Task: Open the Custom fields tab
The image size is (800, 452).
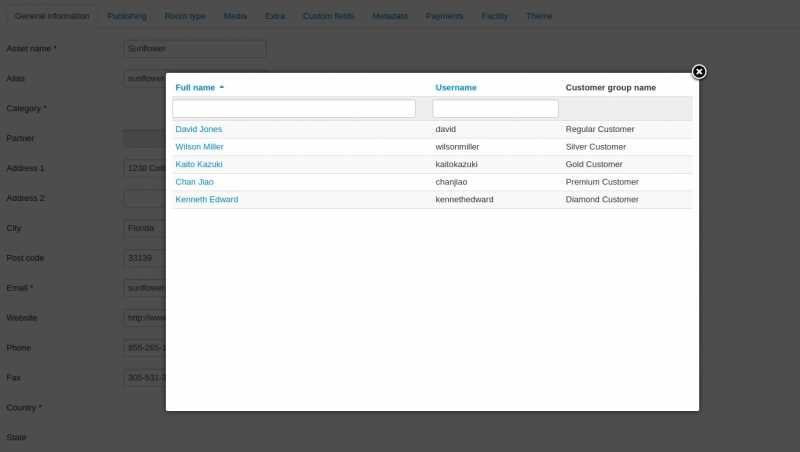Action: click(x=328, y=16)
